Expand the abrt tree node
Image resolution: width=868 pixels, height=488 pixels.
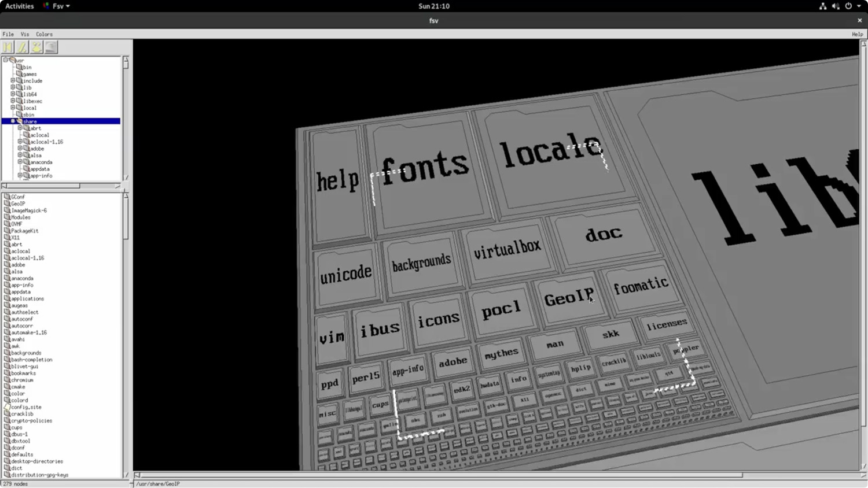pos(20,128)
